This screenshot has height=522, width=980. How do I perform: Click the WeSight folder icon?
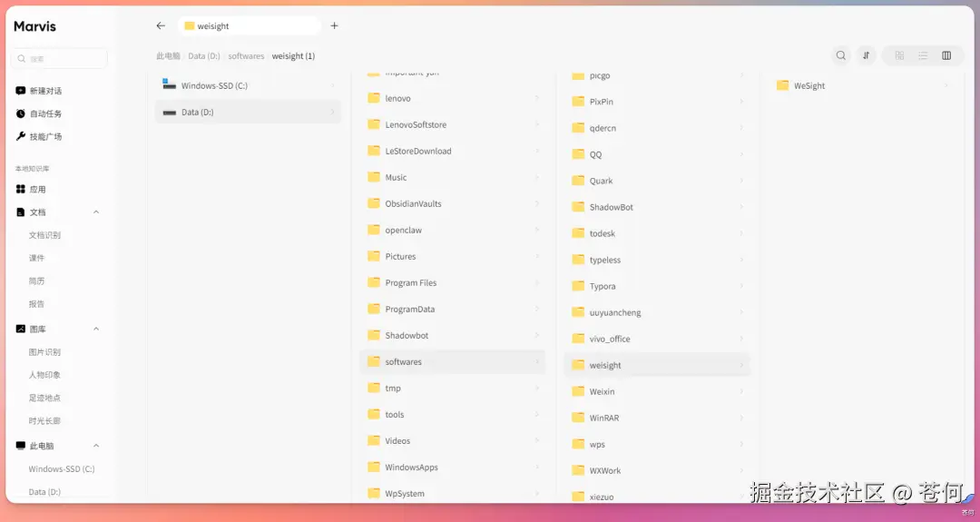pyautogui.click(x=782, y=85)
